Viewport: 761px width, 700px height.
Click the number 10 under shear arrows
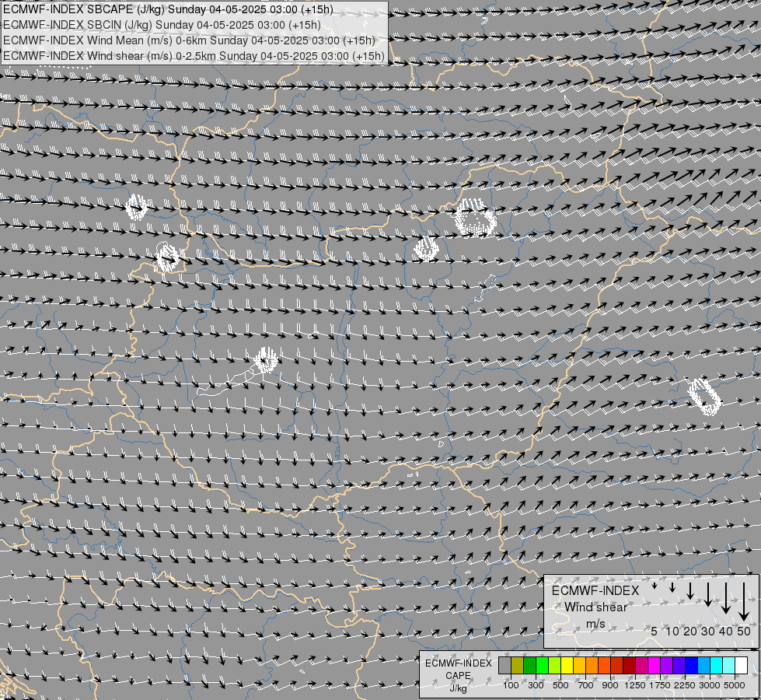pyautogui.click(x=672, y=631)
